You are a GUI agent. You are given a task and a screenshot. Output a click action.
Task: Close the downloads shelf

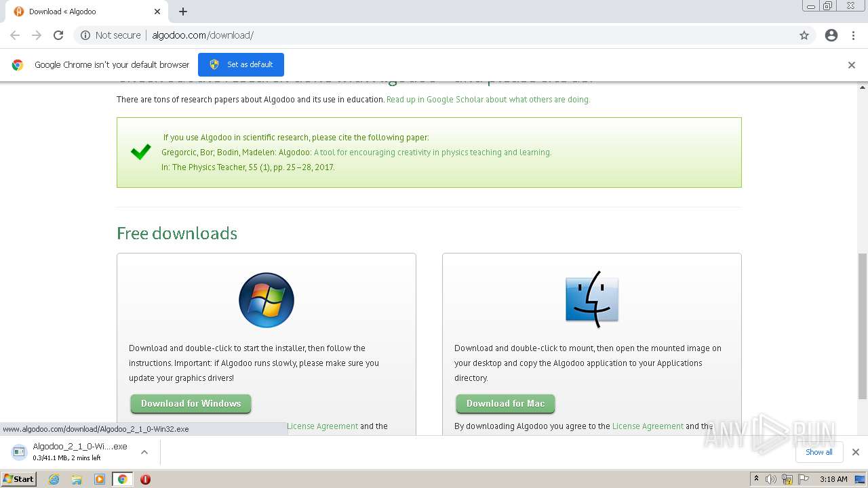(x=856, y=452)
